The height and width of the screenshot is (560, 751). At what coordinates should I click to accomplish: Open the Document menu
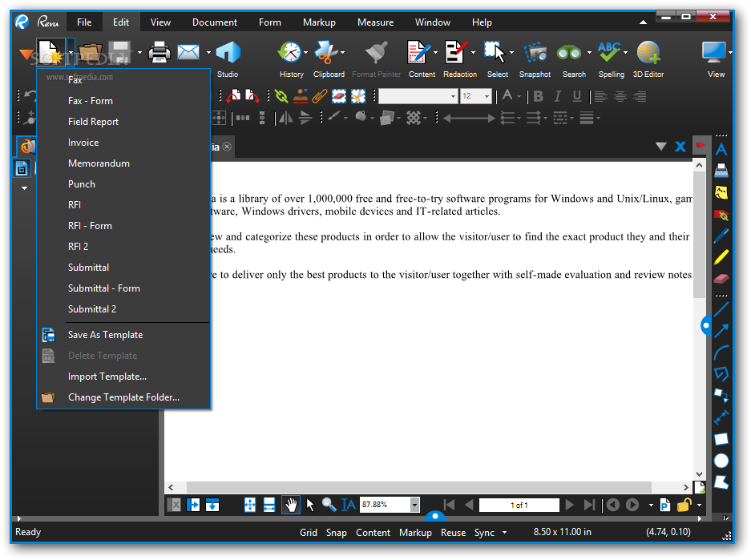tap(215, 22)
